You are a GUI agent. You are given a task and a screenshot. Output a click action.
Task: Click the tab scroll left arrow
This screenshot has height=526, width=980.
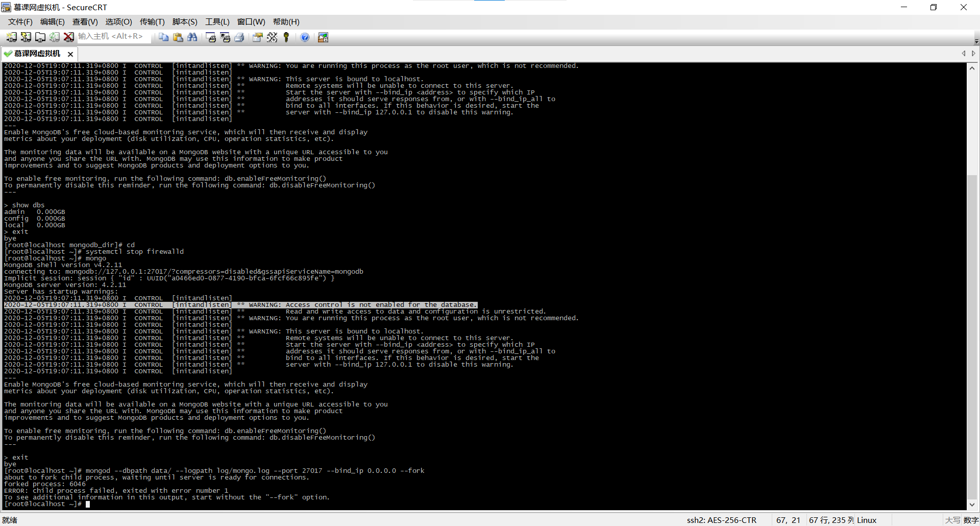pos(964,54)
